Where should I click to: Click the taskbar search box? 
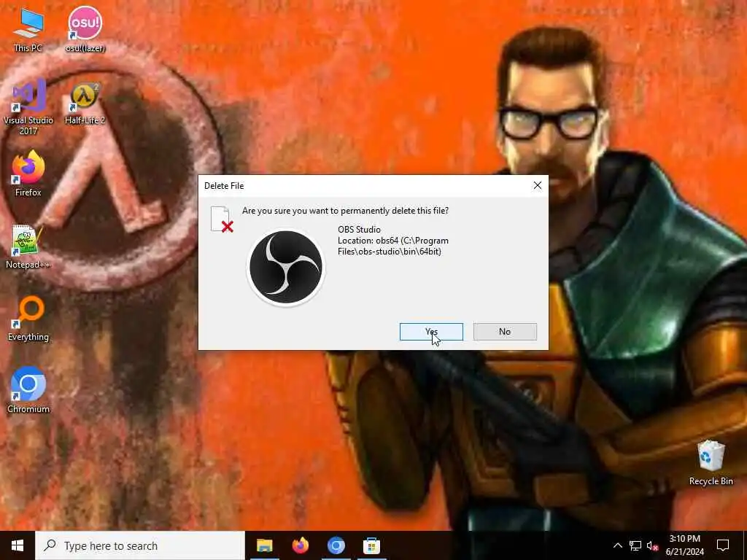click(140, 545)
